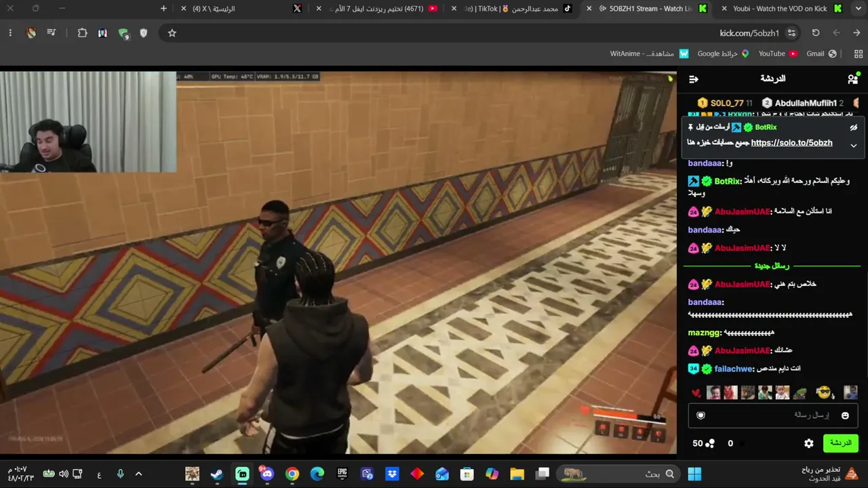
Task: Open the WitAnime bookmark
Action: (649, 54)
